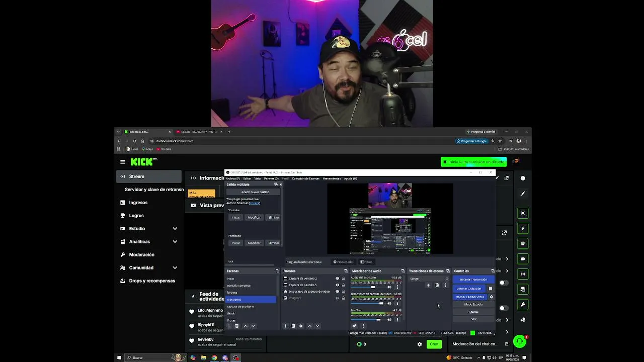Remove selected source with Fuentes trash icon

[293, 326]
